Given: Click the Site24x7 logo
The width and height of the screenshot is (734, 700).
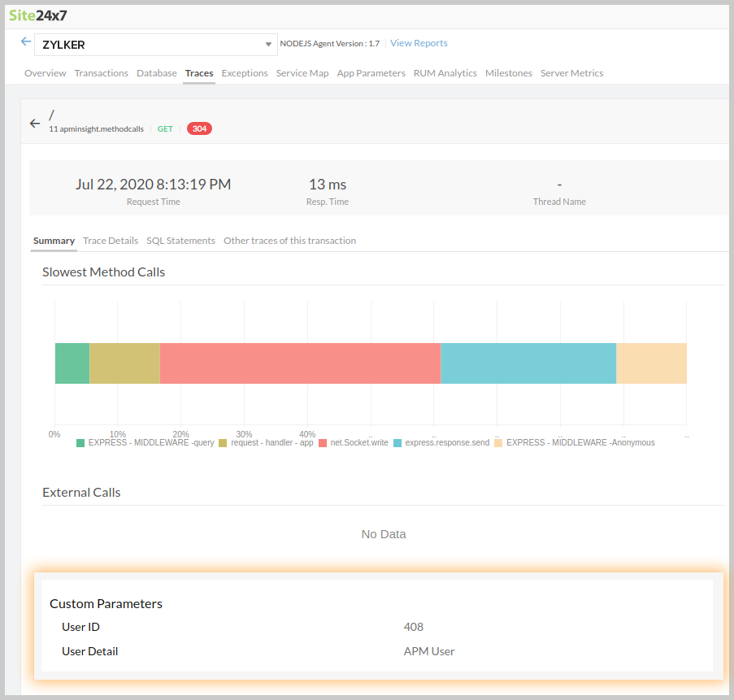Looking at the screenshot, I should coord(38,15).
